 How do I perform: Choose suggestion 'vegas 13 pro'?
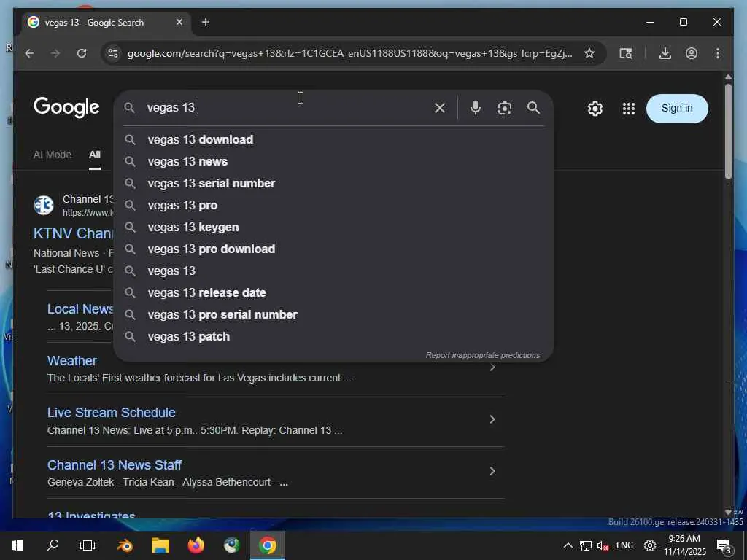333,205
